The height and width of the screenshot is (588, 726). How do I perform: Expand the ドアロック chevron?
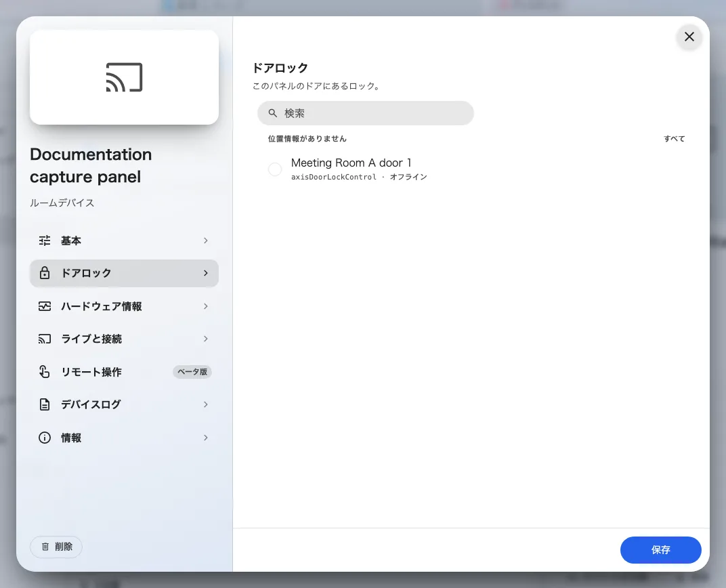(206, 273)
